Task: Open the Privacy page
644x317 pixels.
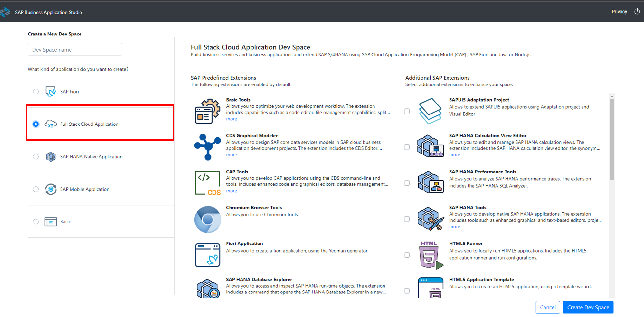Action: click(x=619, y=12)
